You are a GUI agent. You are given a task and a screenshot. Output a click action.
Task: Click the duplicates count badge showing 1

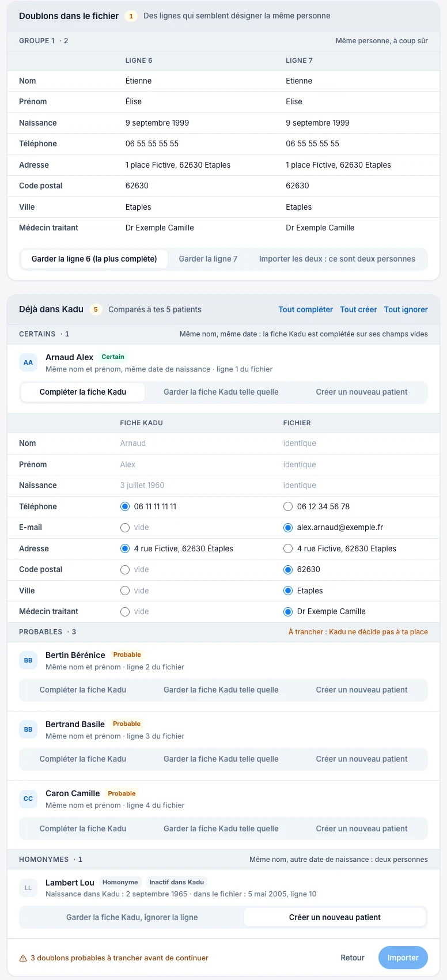coord(131,16)
